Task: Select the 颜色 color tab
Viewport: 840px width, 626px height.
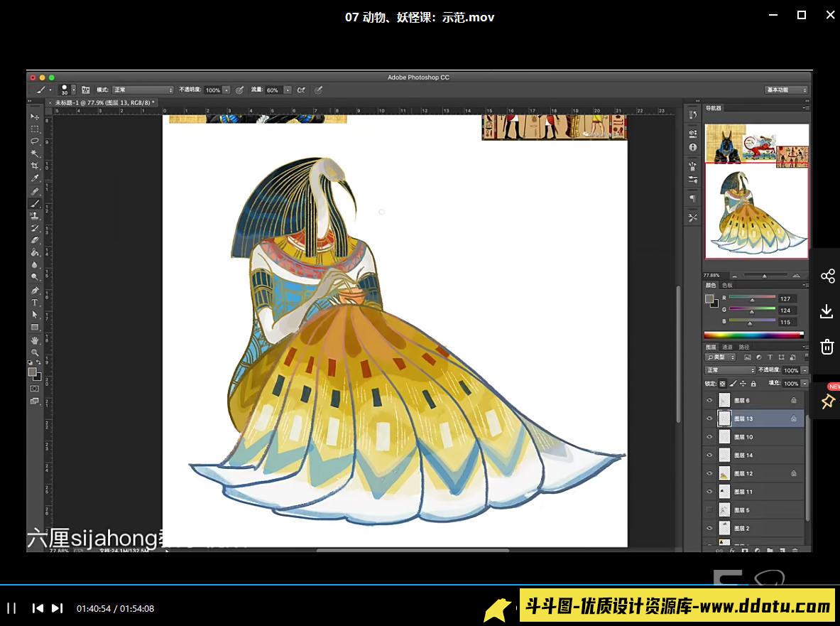Action: (711, 286)
